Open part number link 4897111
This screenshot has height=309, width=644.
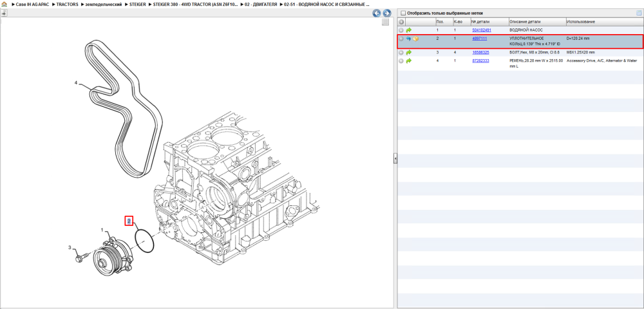click(479, 38)
